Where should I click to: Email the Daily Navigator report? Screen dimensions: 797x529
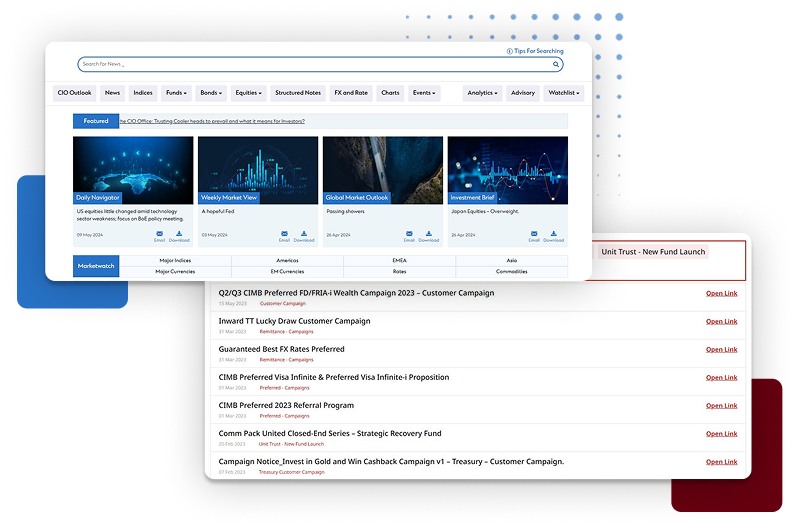coord(160,236)
